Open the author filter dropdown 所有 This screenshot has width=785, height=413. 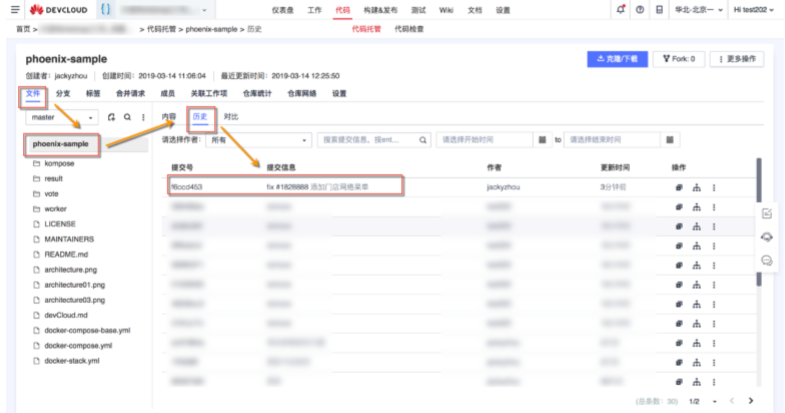[x=258, y=140]
